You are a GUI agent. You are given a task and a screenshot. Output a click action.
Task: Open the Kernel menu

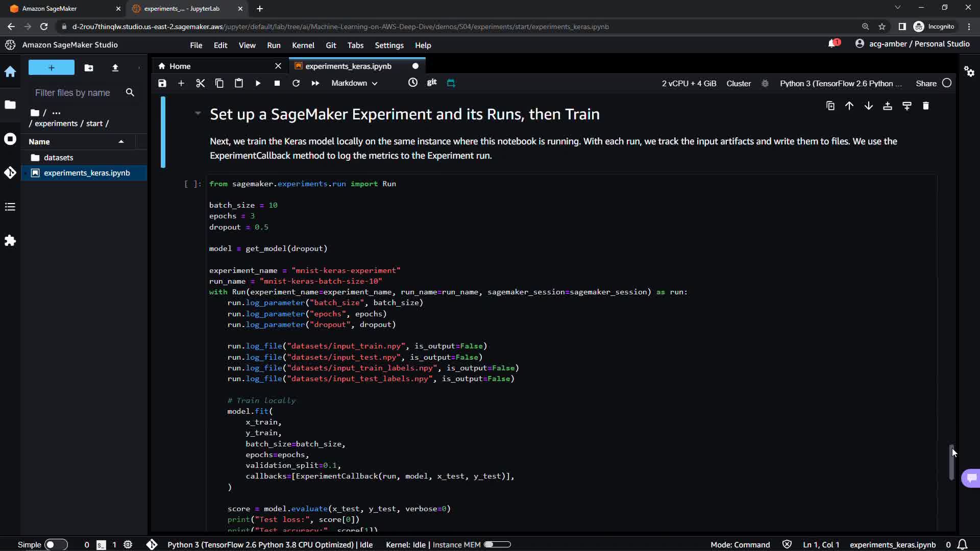[x=303, y=45]
